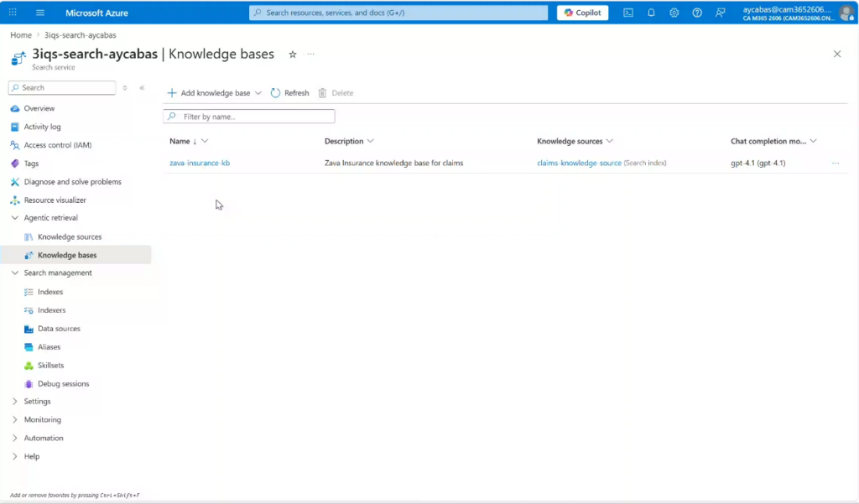The width and height of the screenshot is (859, 504).
Task: Click the Filter by name field
Action: point(248,116)
